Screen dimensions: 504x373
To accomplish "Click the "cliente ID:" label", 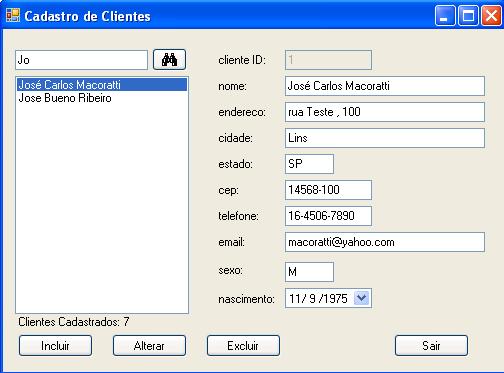I will coord(242,60).
